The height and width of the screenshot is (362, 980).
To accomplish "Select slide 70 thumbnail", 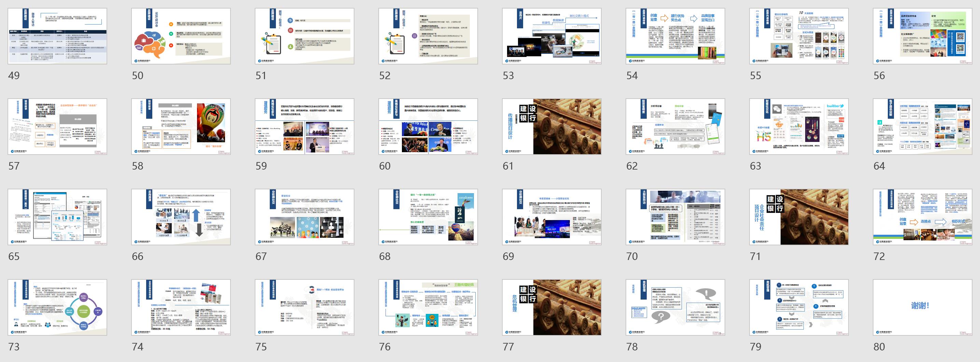I will [676, 217].
